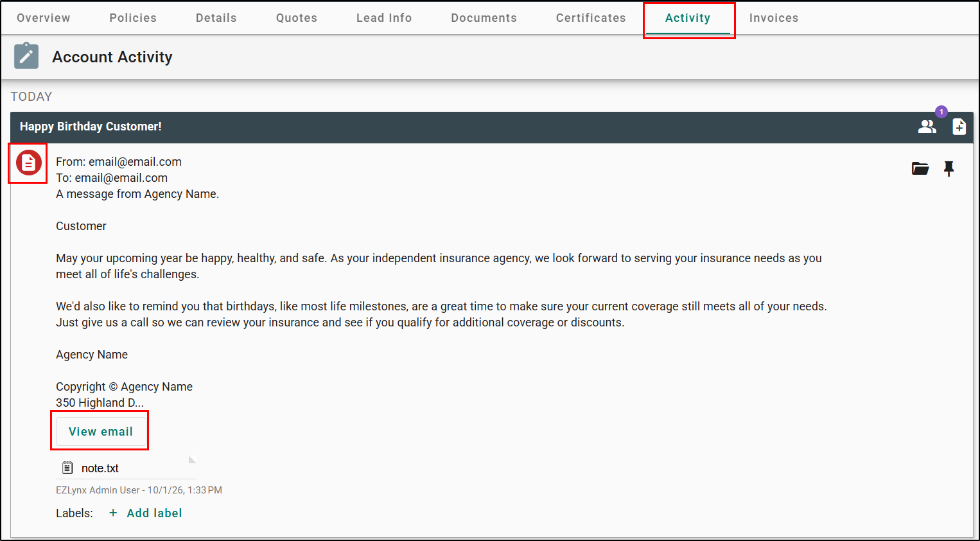Go to the Details tab
Screen dimensions: 980x541
coord(216,18)
